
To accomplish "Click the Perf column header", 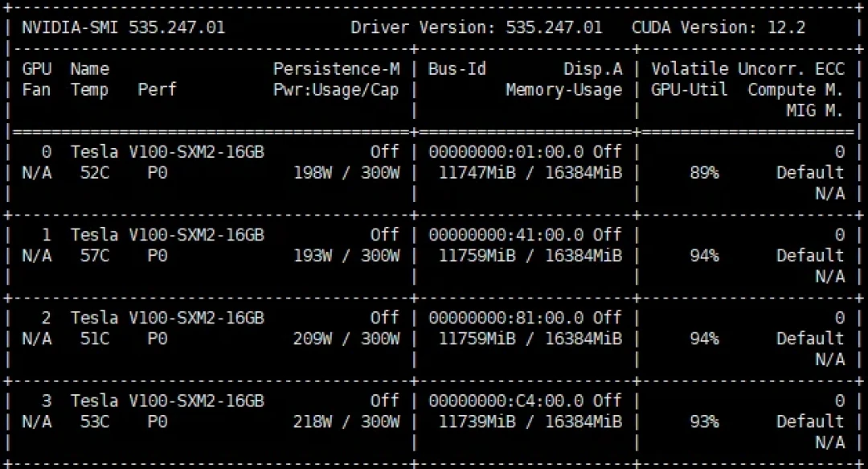I will click(x=158, y=90).
